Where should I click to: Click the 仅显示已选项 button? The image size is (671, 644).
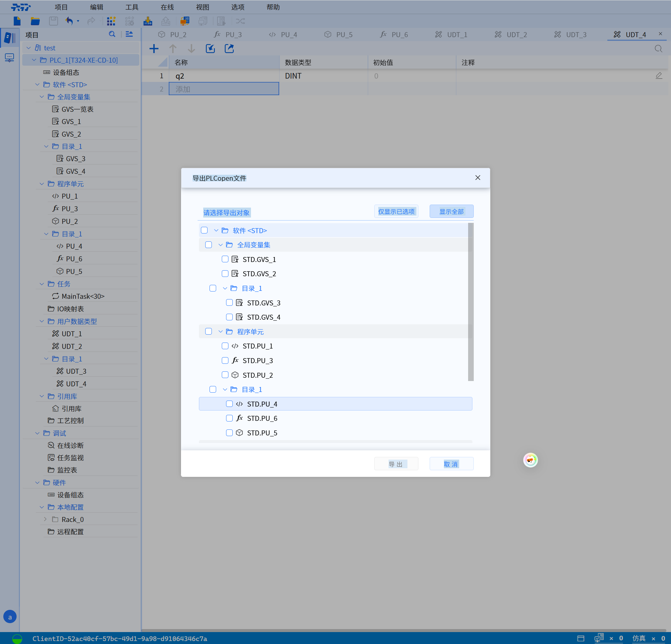[396, 212]
